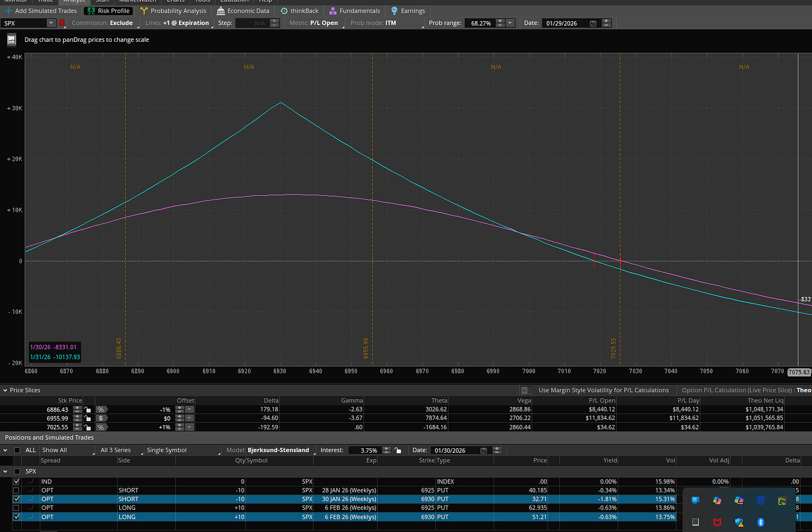Enable the 28 JAN 26 6925 PUT short row
The width and height of the screenshot is (812, 532).
point(16,490)
